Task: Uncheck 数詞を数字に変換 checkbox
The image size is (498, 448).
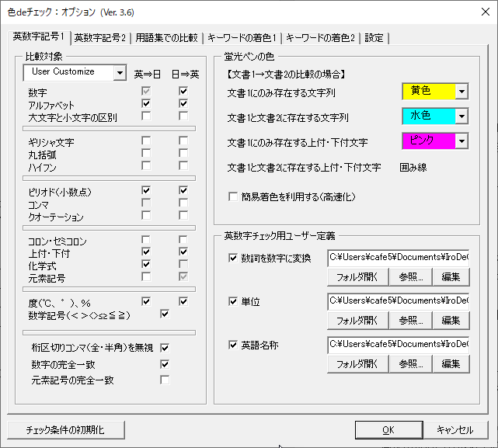Action: [x=234, y=258]
